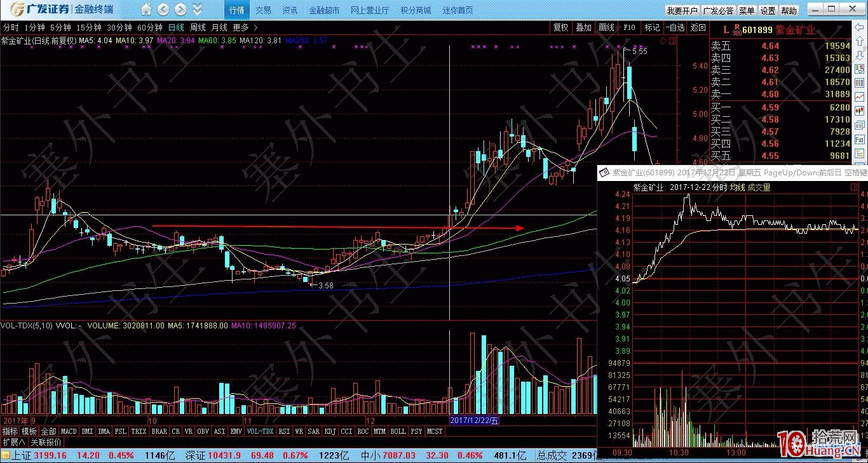
Task: Click the Home icon in the top bar
Action: tap(147, 10)
